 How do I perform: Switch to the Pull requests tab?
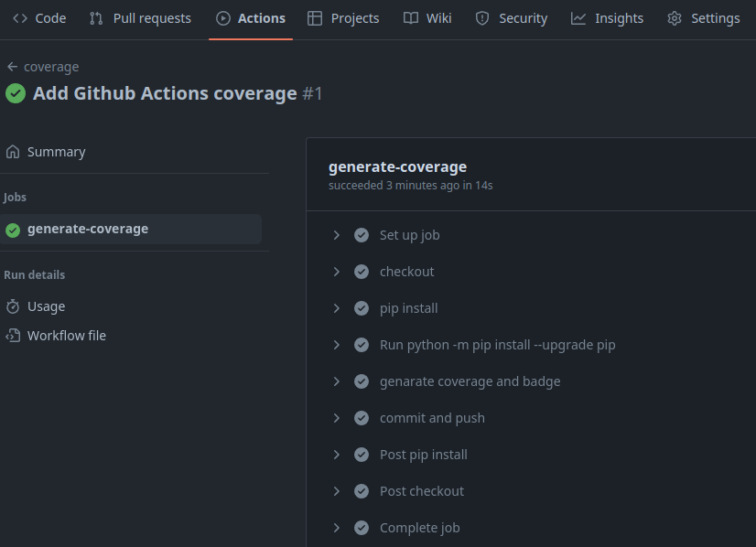(x=140, y=18)
